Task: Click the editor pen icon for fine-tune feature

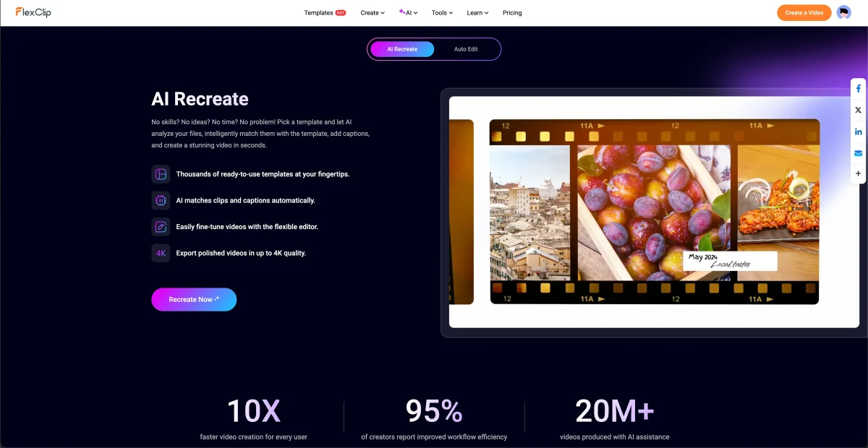Action: click(x=160, y=226)
